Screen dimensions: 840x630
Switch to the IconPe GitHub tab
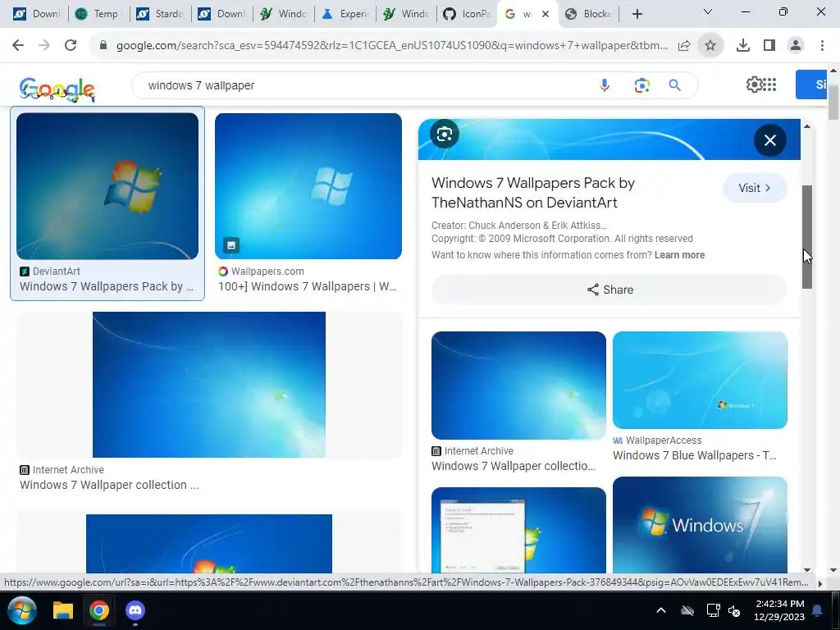(x=468, y=14)
